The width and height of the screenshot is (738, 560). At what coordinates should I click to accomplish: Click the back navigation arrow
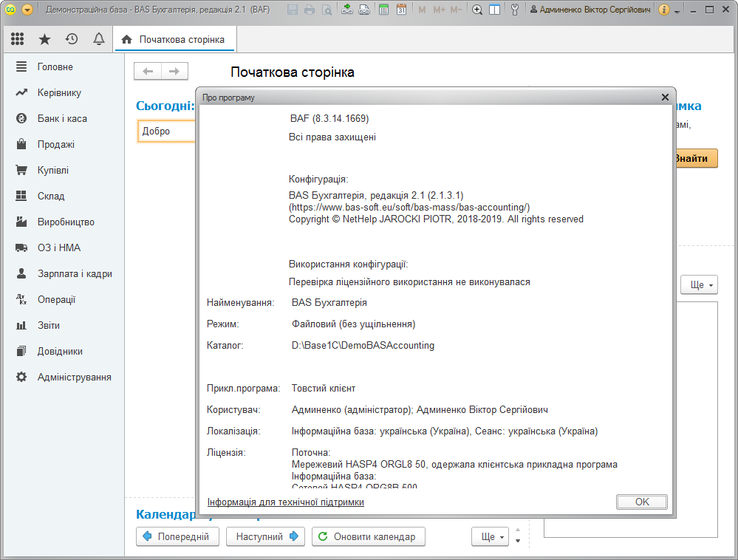(148, 71)
